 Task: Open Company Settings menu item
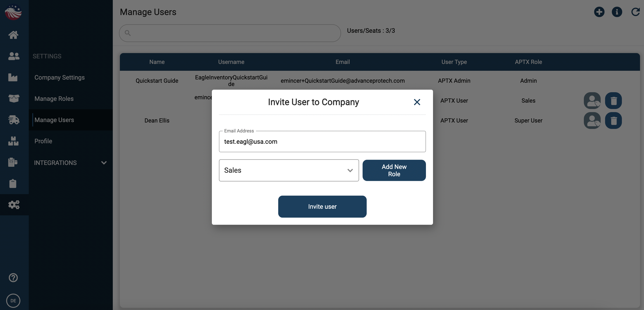pyautogui.click(x=59, y=77)
